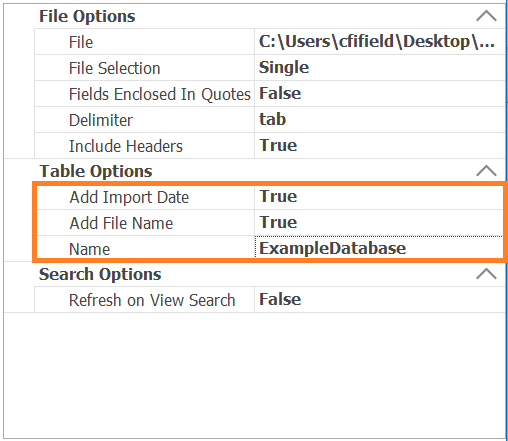Collapse the Table Options section chevron
Image resolution: width=508 pixels, height=441 pixels.
486,171
